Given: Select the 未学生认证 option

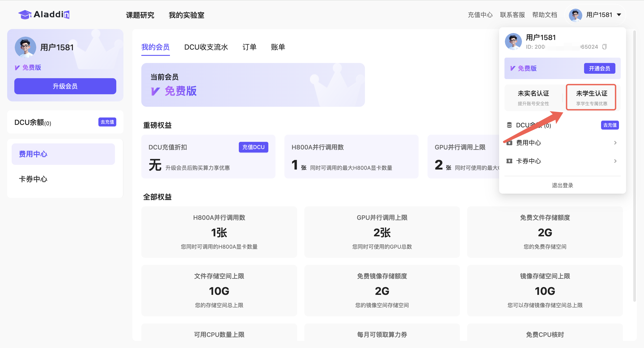Looking at the screenshot, I should [x=591, y=97].
